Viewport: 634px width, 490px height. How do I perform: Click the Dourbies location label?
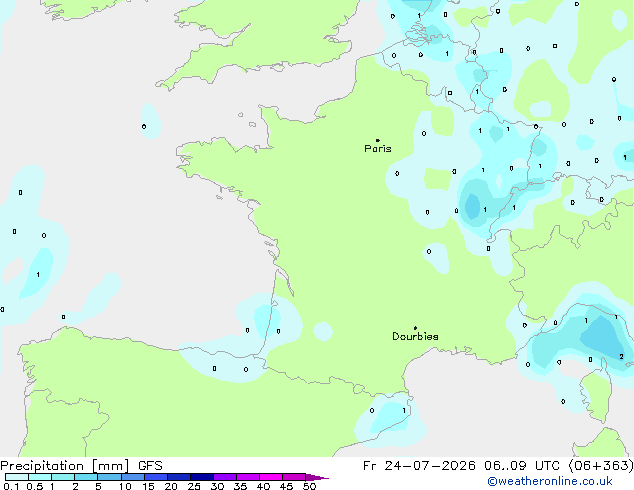tap(415, 336)
